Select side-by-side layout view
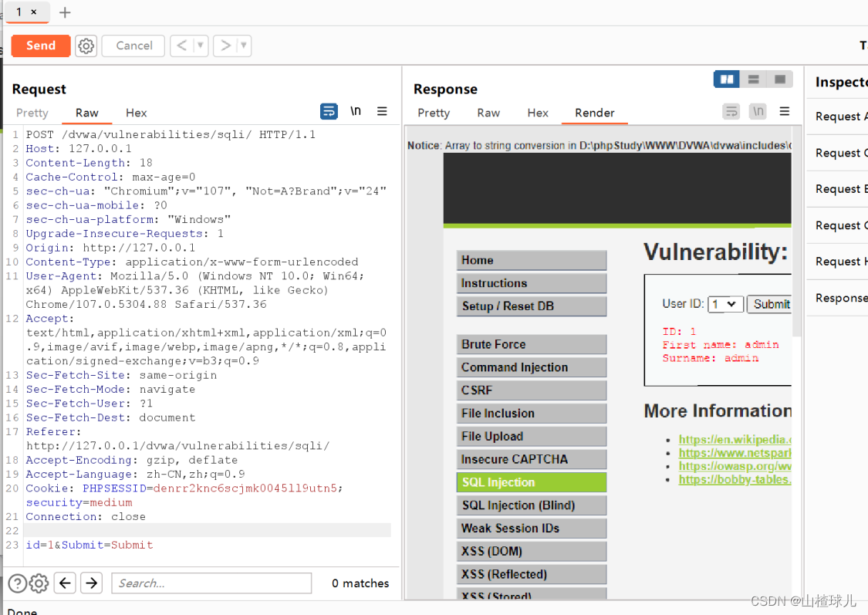 (727, 79)
